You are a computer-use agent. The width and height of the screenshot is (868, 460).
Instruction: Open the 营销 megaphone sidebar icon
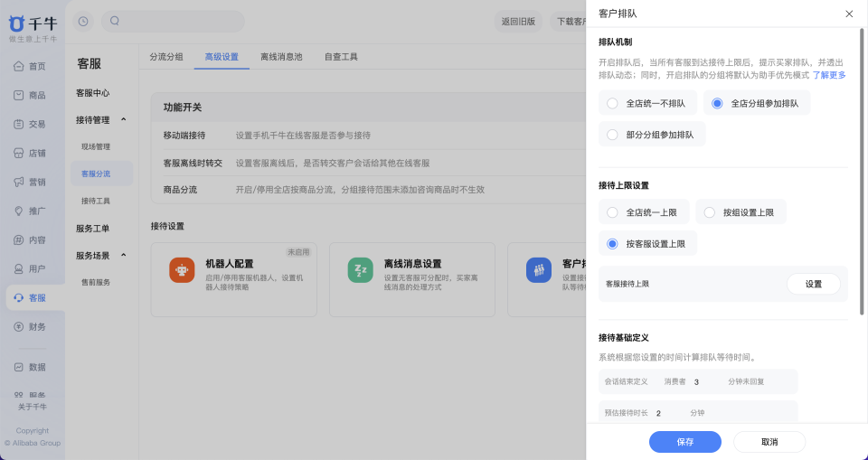(x=18, y=183)
